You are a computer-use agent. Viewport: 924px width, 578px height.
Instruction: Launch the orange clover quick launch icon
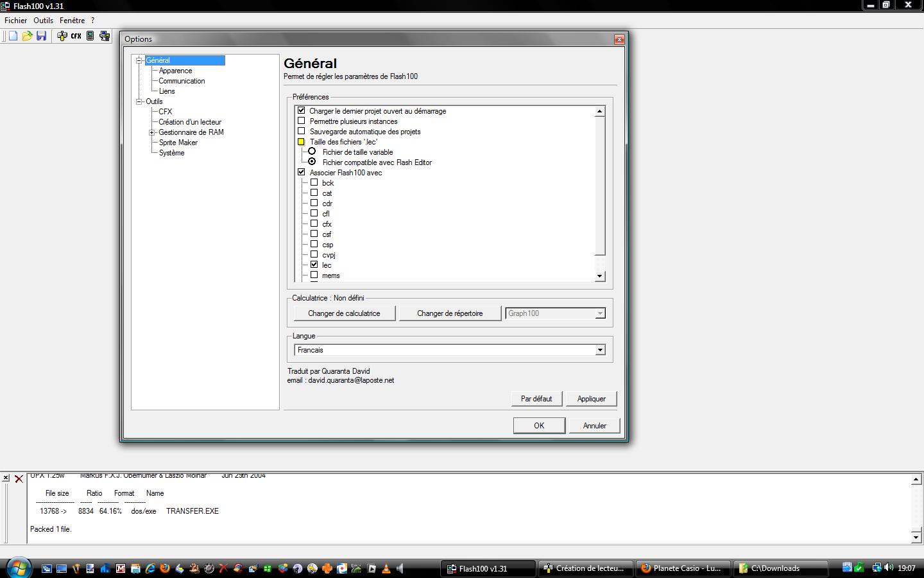327,568
